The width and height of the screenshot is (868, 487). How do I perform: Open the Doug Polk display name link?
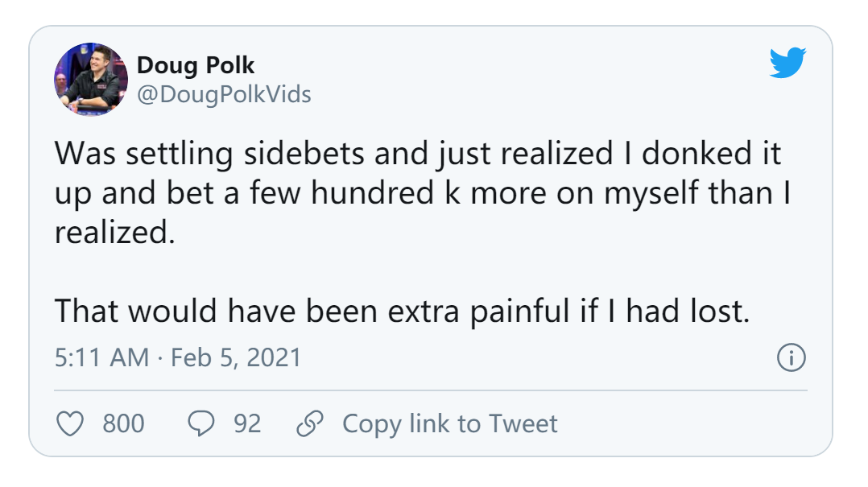[x=196, y=65]
